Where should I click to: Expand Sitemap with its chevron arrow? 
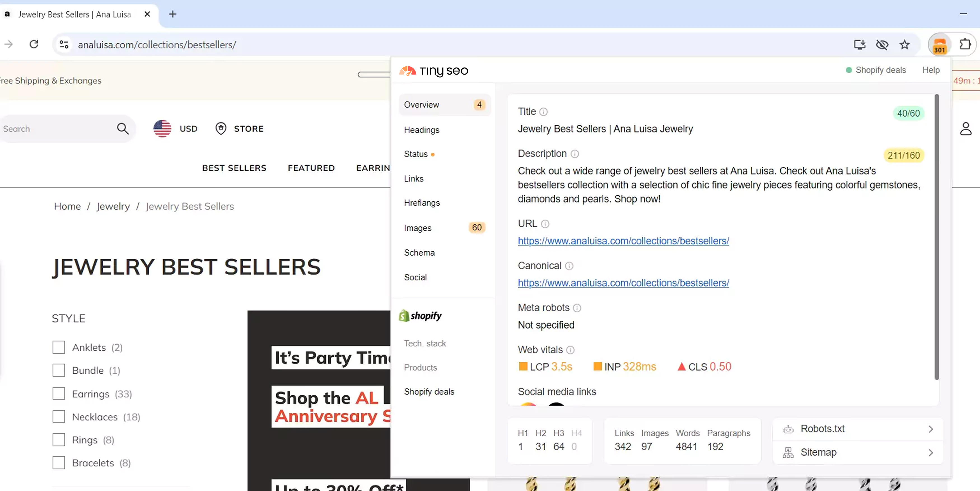tap(930, 453)
